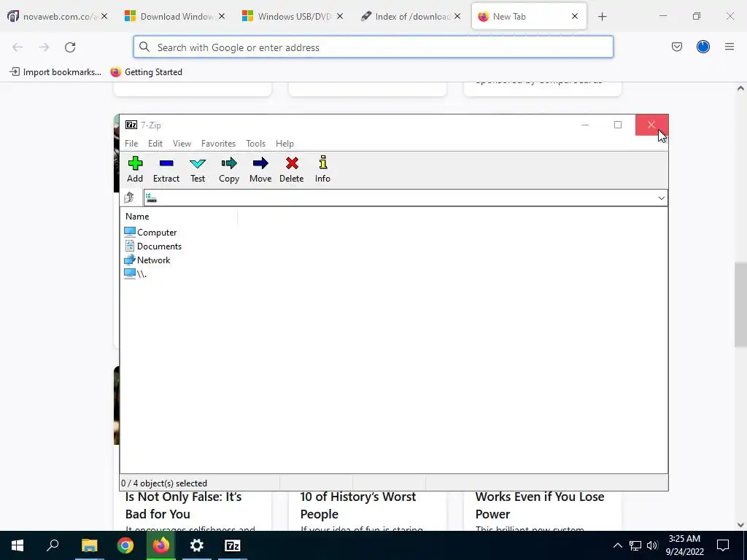The image size is (747, 560).
Task: Click the Firefox forward arrow
Action: [44, 47]
